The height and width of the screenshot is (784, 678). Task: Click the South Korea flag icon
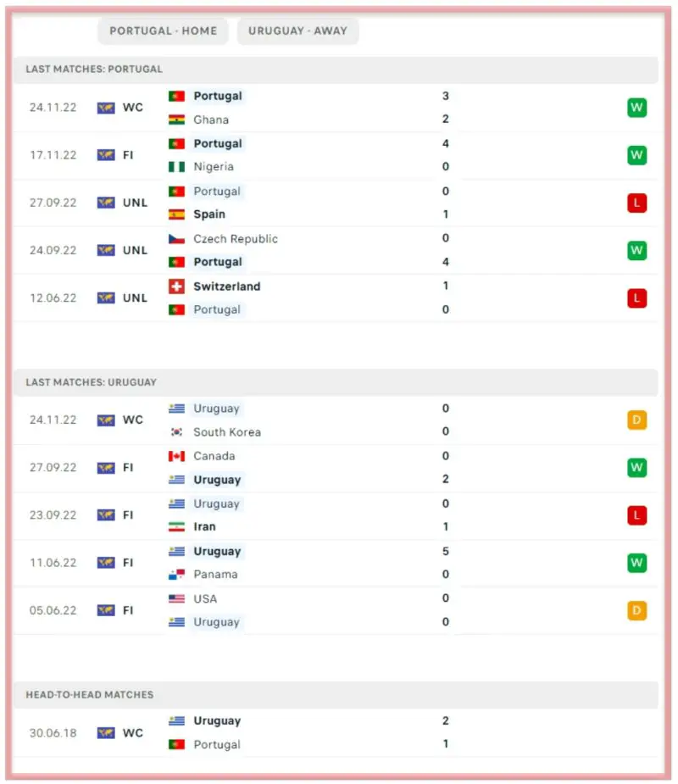click(176, 432)
